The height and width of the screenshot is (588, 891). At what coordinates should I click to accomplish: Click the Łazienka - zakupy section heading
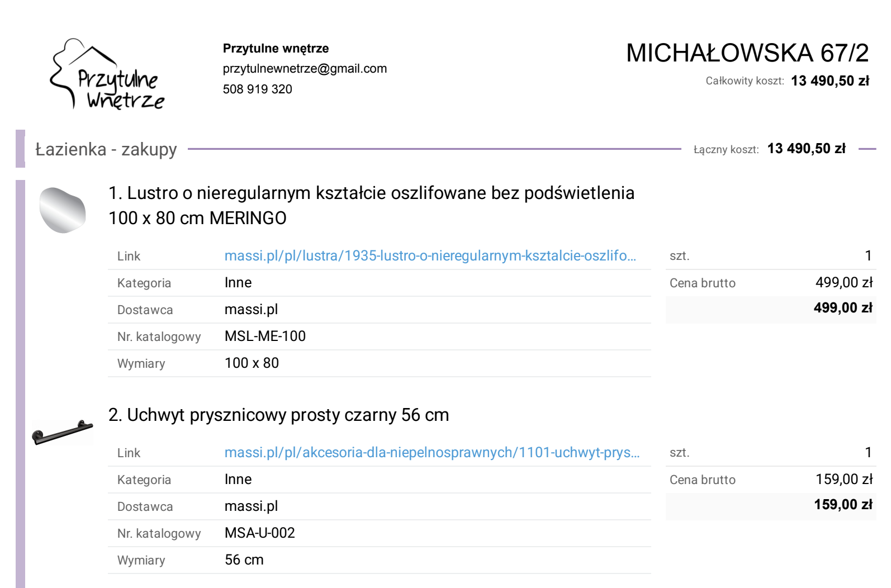pyautogui.click(x=106, y=149)
